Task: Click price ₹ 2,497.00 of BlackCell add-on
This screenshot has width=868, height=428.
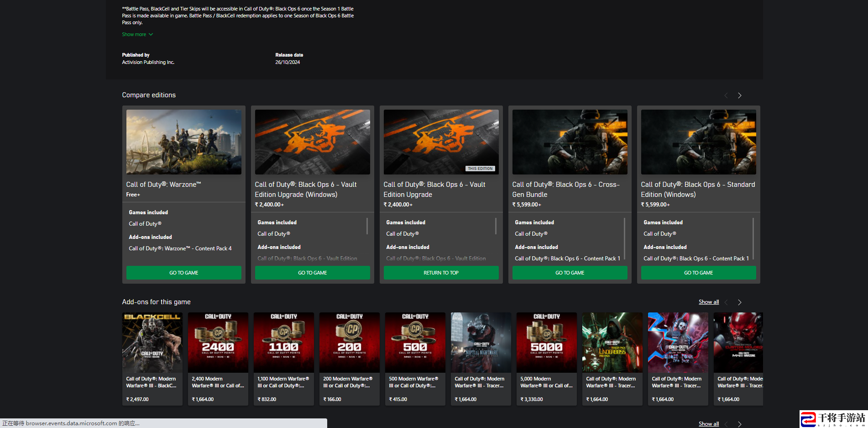Action: tap(137, 399)
